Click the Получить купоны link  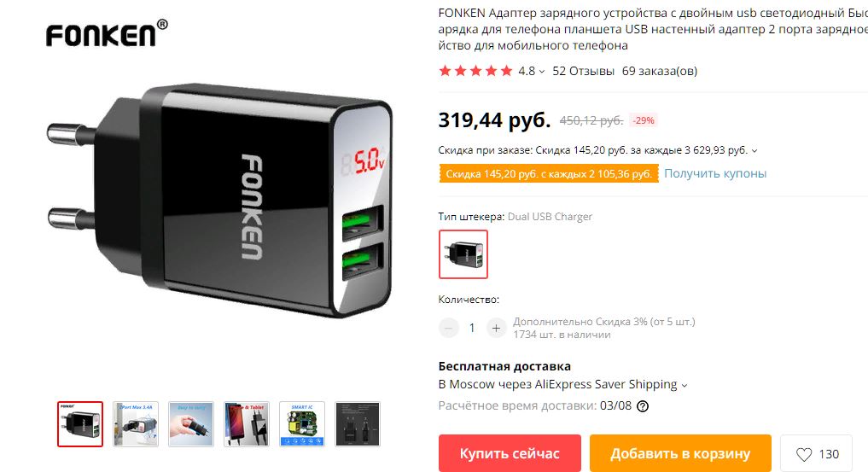715,173
